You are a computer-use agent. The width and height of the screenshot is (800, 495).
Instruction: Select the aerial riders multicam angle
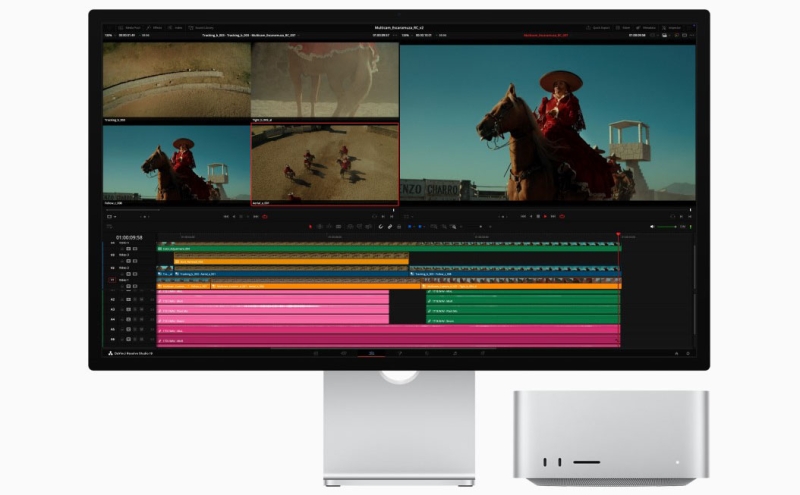[x=324, y=163]
